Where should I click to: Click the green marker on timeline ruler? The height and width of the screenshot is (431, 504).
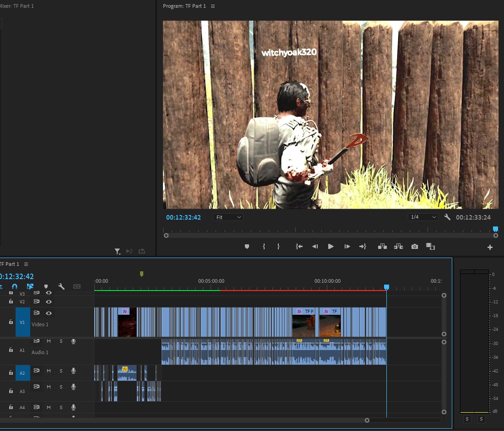pos(142,274)
